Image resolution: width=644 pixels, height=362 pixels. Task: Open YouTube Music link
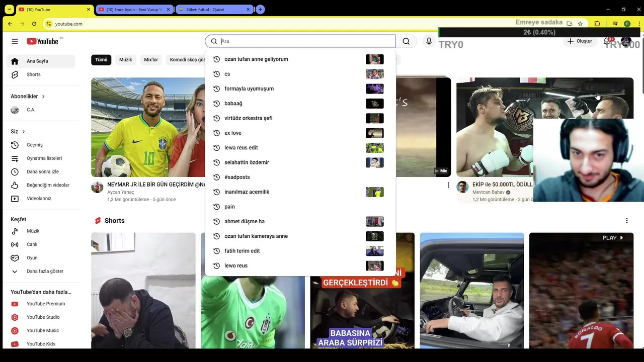tap(41, 330)
